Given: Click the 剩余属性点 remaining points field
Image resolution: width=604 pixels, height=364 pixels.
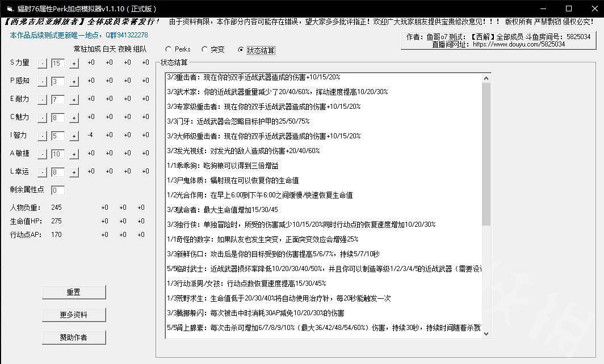Looking at the screenshot, I should 58,191.
